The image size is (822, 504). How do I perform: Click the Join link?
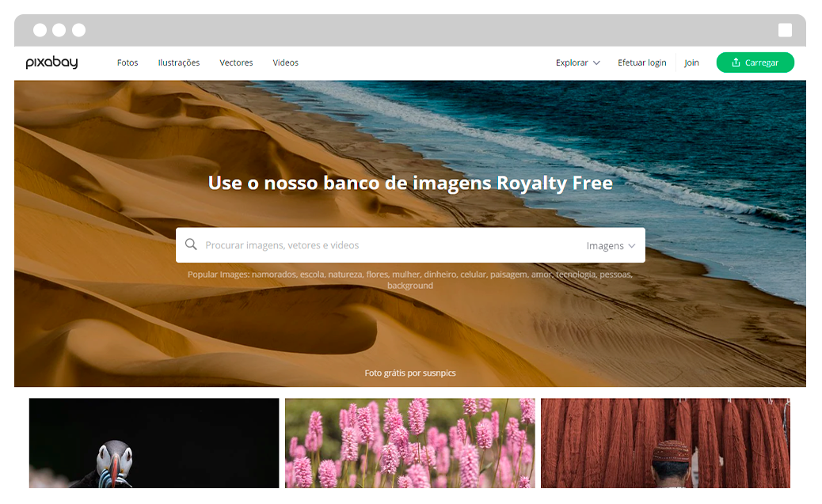tap(691, 63)
